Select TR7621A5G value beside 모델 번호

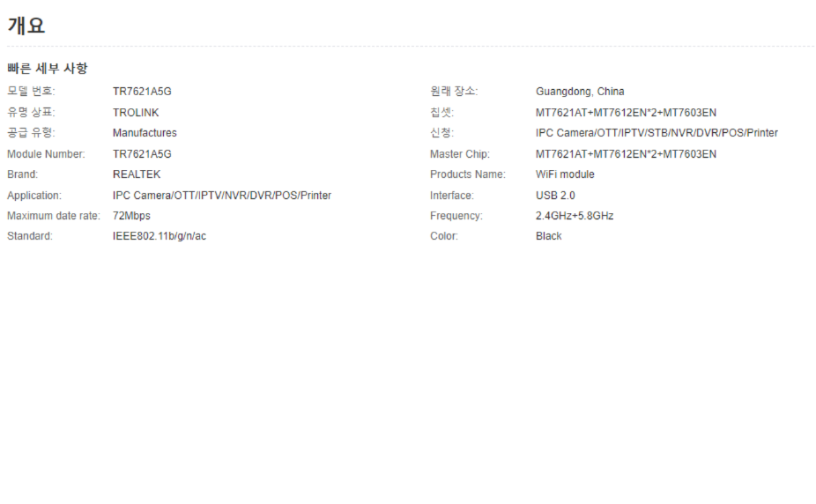[142, 92]
